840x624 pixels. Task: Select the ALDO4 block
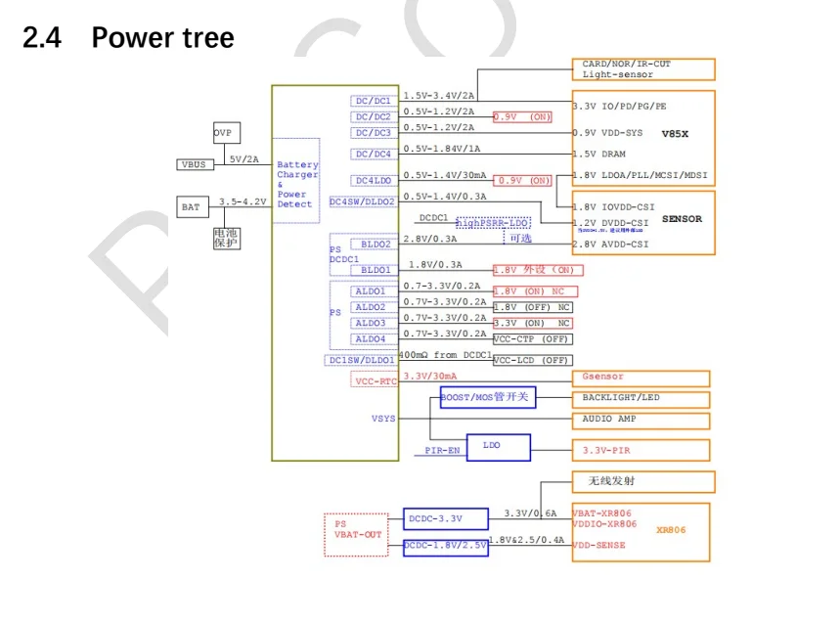pos(374,339)
